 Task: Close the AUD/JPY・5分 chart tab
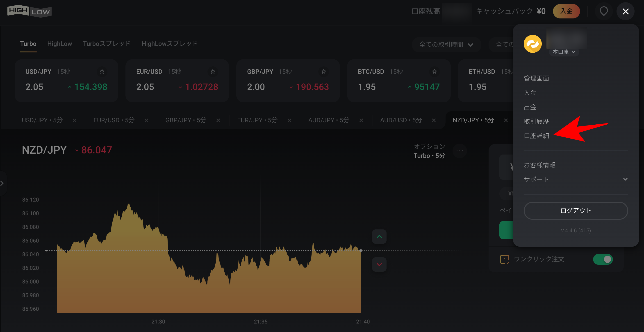click(x=361, y=121)
